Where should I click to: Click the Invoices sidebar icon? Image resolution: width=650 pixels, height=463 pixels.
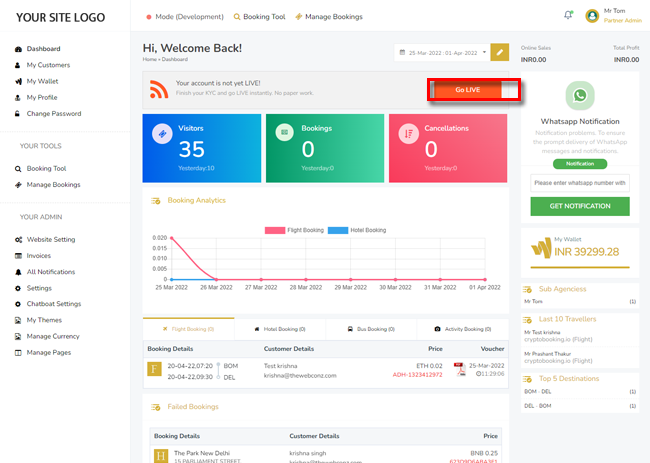point(18,256)
